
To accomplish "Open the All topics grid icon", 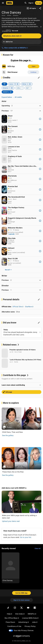I will click(x=28, y=8).
